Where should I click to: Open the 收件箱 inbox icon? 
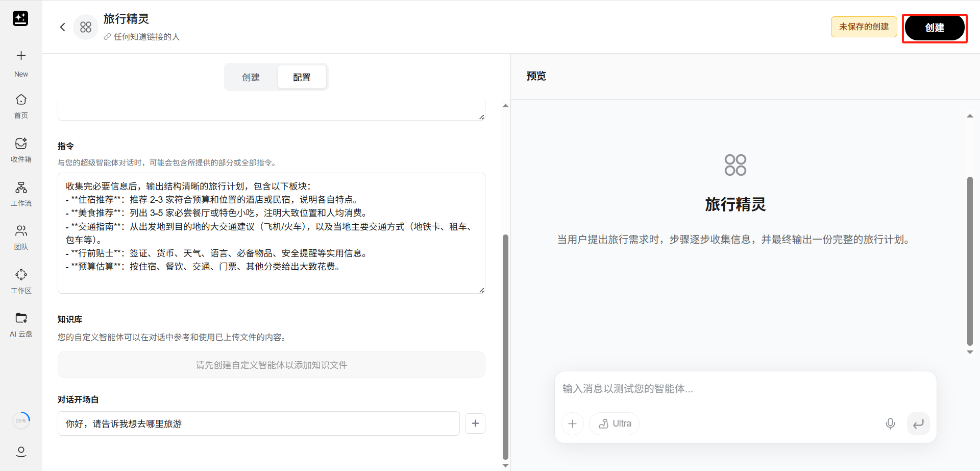[x=21, y=144]
